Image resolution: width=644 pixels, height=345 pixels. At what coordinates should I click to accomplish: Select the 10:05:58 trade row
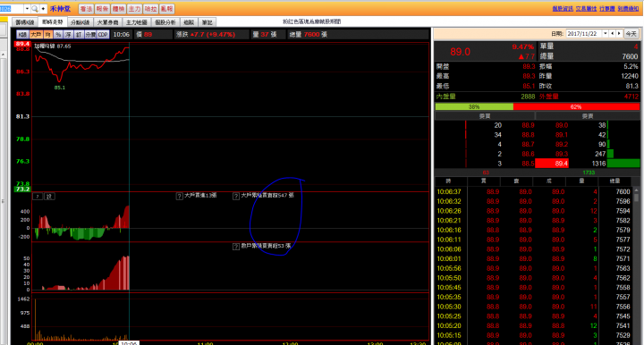pos(534,268)
